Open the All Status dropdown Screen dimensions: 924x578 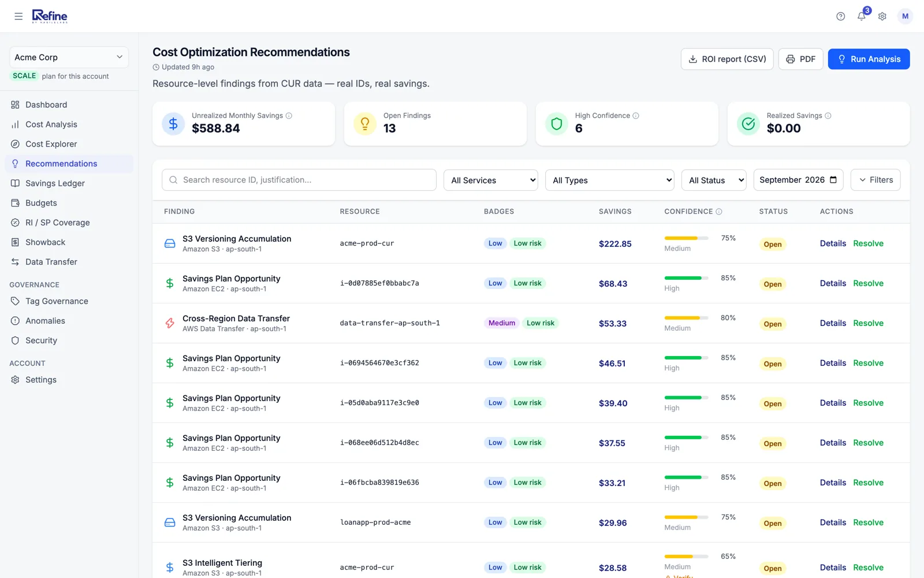tap(714, 180)
